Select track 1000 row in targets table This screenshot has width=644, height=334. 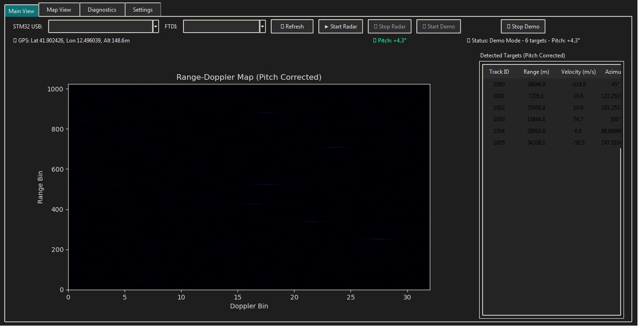tap(499, 84)
